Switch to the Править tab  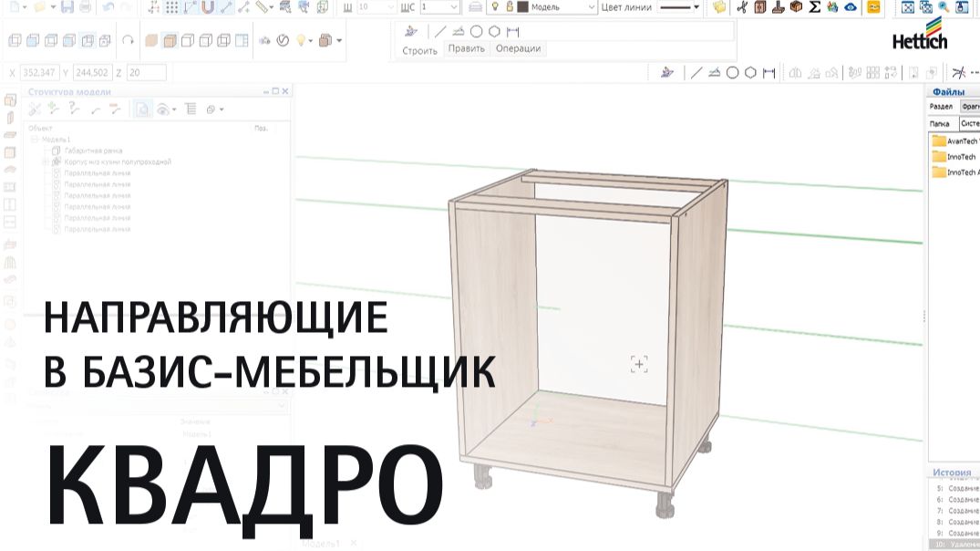click(466, 48)
